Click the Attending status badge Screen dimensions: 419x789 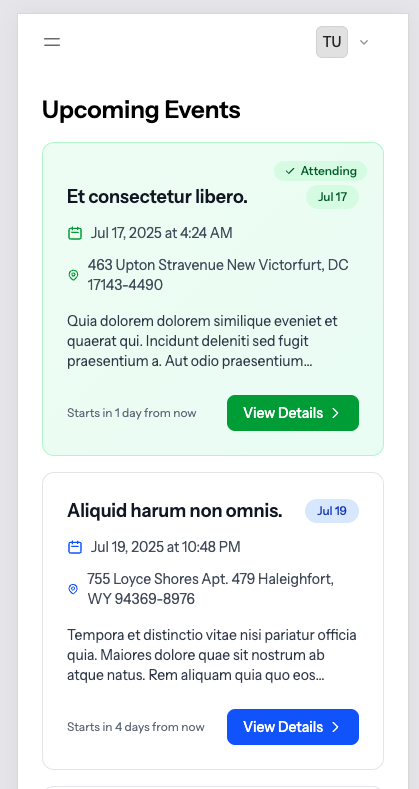pos(320,171)
